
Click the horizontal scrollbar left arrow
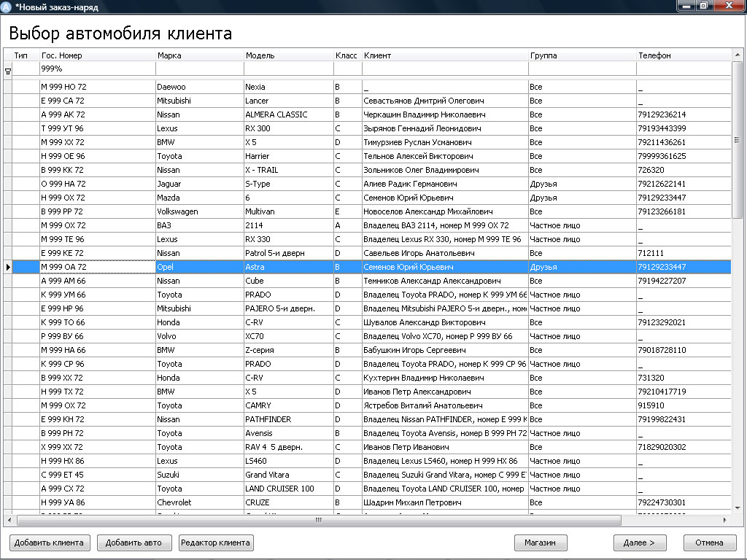[10, 520]
